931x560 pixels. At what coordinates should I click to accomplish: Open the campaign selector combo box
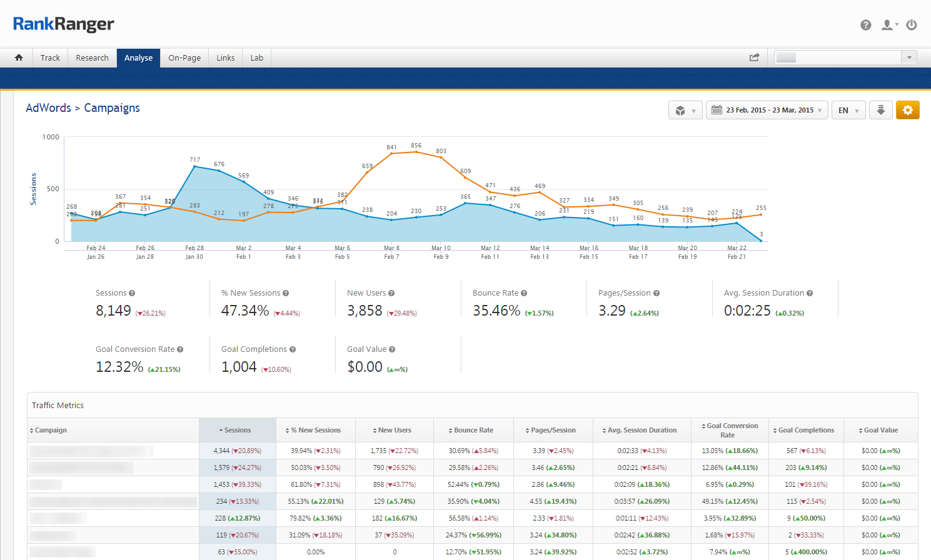(845, 57)
